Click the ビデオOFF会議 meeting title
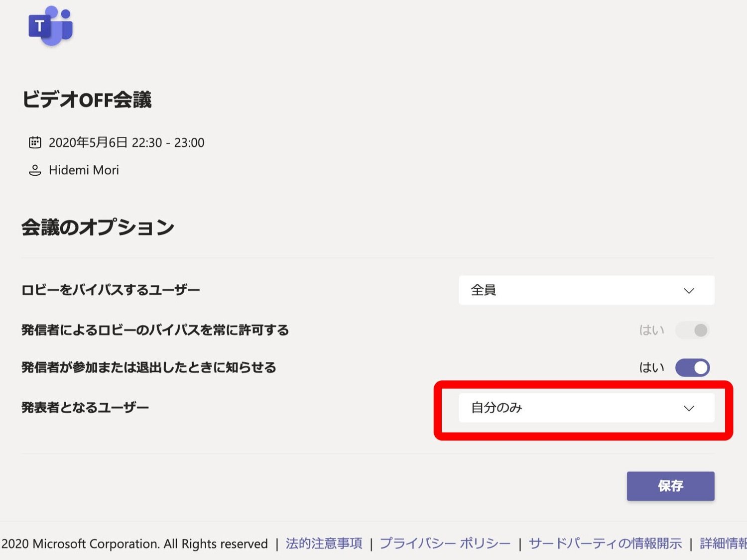Viewport: 747px width, 560px height. 87,100
